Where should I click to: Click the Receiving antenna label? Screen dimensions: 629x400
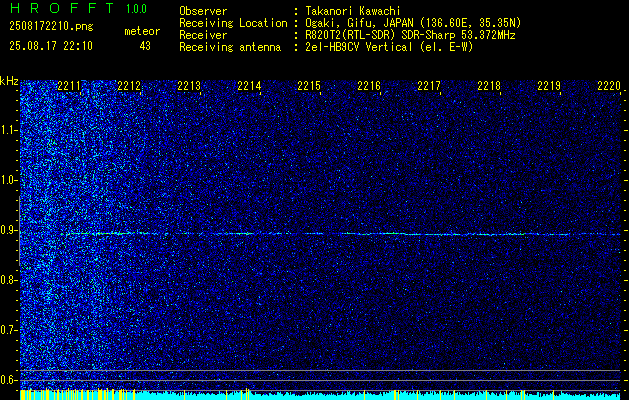230,47
